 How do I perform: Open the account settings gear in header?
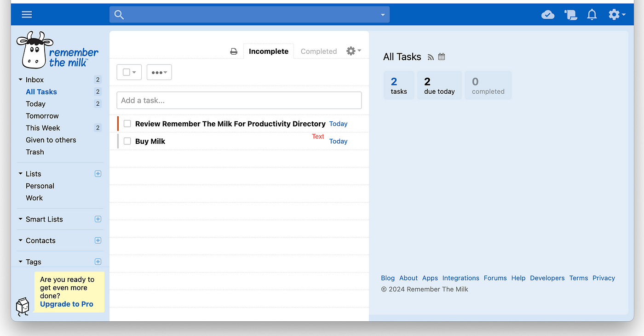click(x=616, y=15)
